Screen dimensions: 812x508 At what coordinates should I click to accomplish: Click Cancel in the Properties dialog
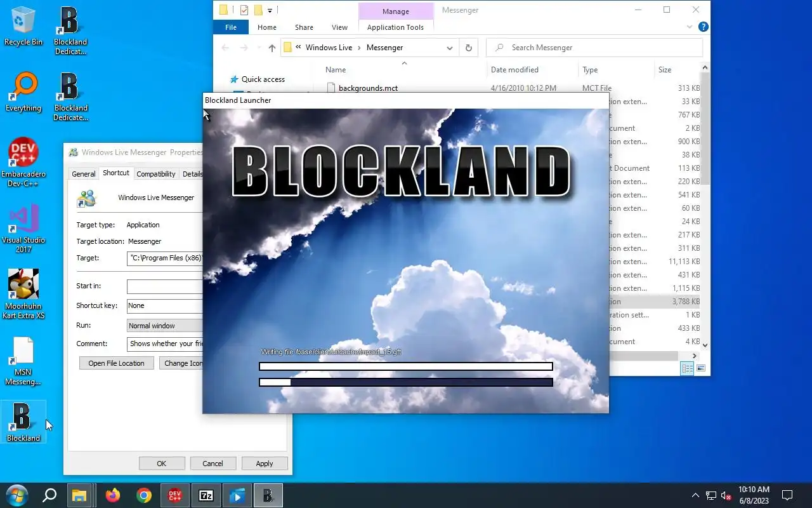pyautogui.click(x=213, y=464)
